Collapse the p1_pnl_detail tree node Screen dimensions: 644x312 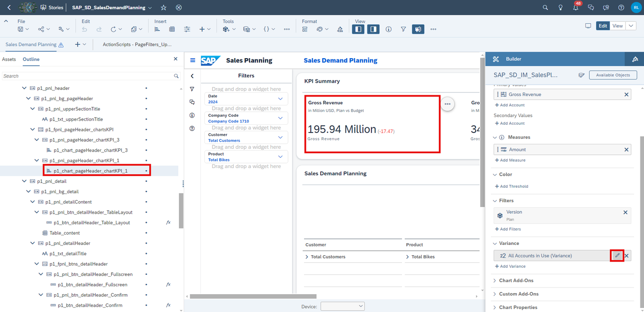(25, 181)
